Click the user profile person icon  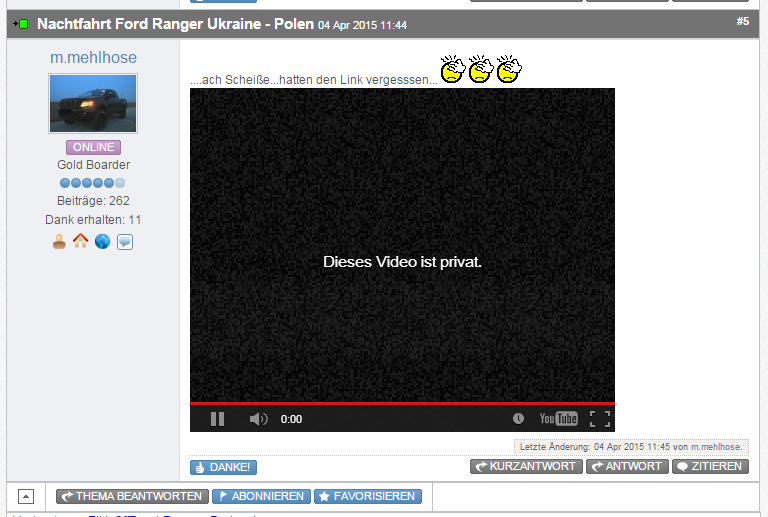click(x=59, y=241)
